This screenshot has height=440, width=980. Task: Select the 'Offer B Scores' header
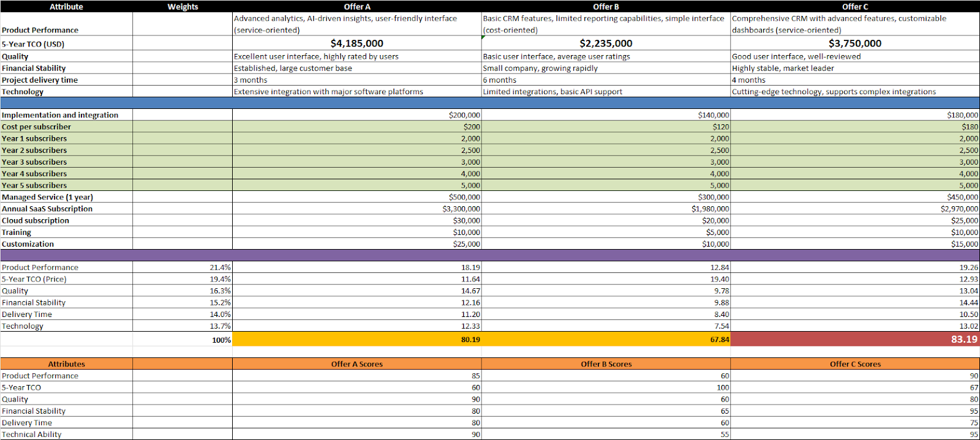pyautogui.click(x=606, y=364)
